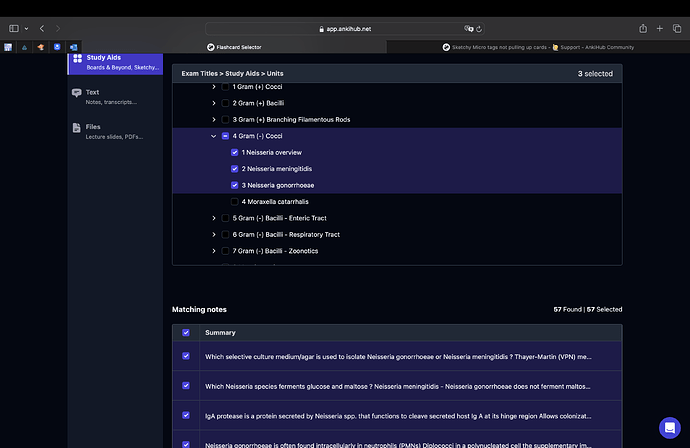Open third pinned tab orange icon
This screenshot has height=448, width=690.
[x=41, y=47]
